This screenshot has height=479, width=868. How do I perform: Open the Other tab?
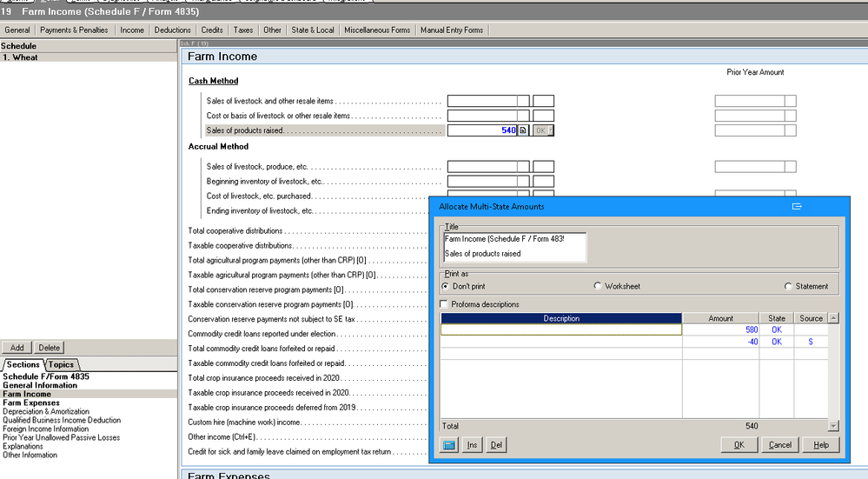272,30
